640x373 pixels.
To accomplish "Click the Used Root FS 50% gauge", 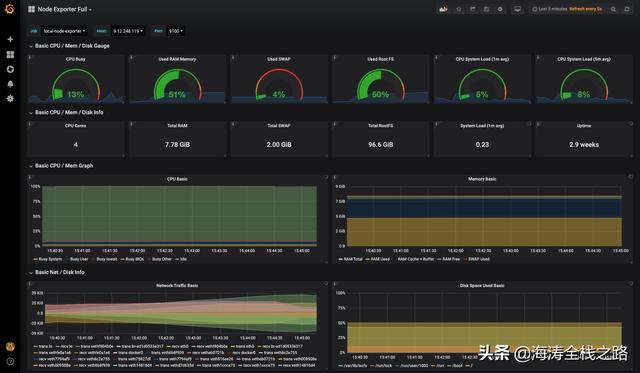I will coord(380,84).
